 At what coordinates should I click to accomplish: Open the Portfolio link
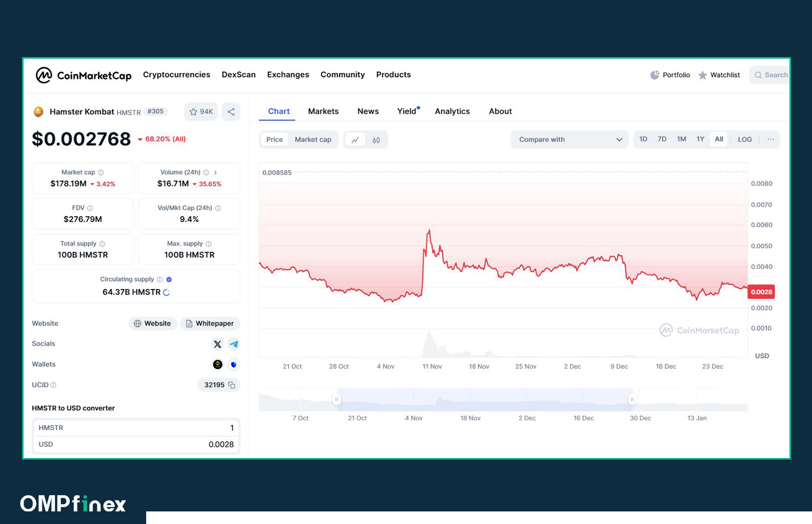[x=670, y=75]
